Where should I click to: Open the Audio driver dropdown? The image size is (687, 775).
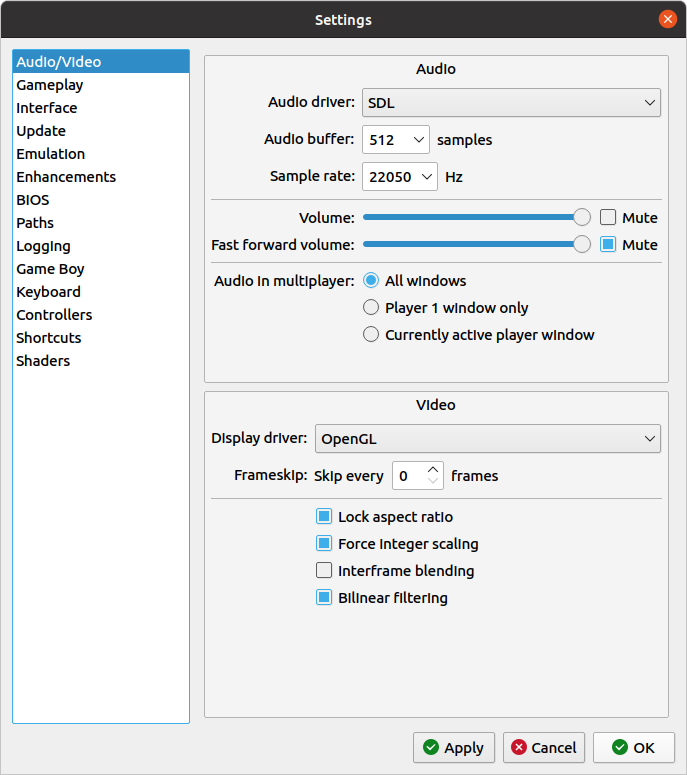tap(510, 102)
